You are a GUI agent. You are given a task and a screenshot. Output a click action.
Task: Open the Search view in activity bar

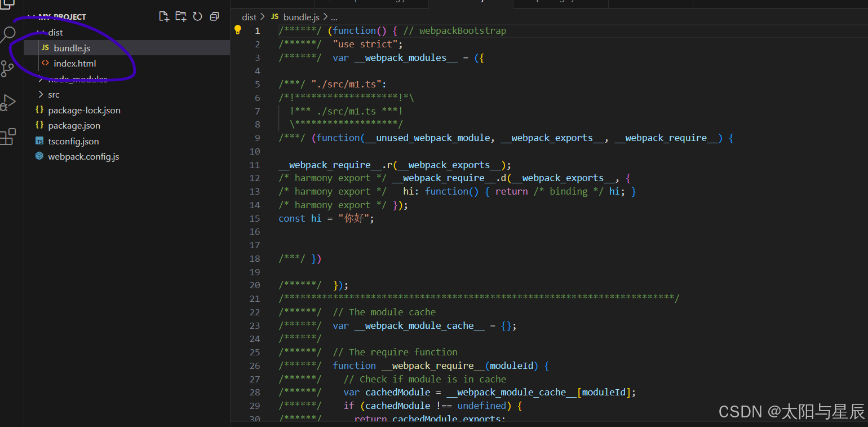pos(8,35)
